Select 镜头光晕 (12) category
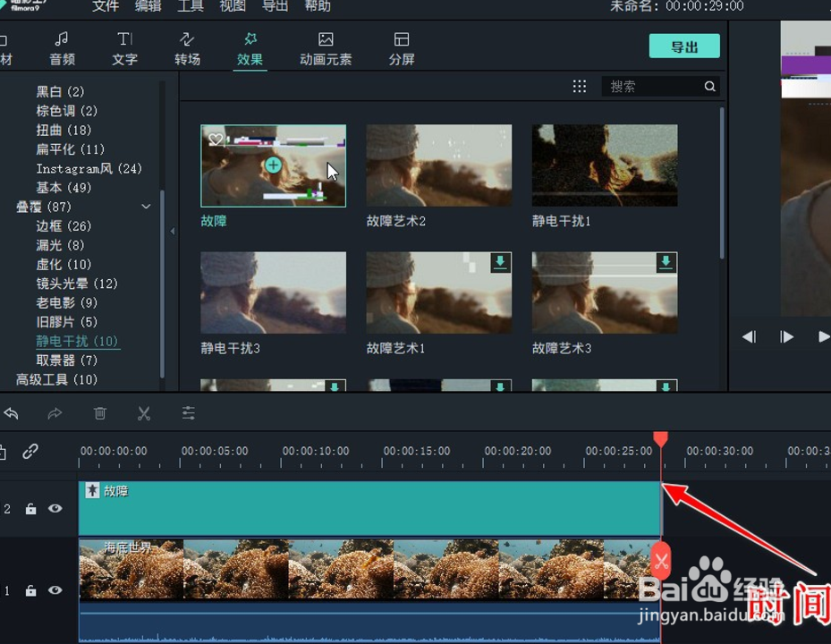831x644 pixels. tap(77, 284)
